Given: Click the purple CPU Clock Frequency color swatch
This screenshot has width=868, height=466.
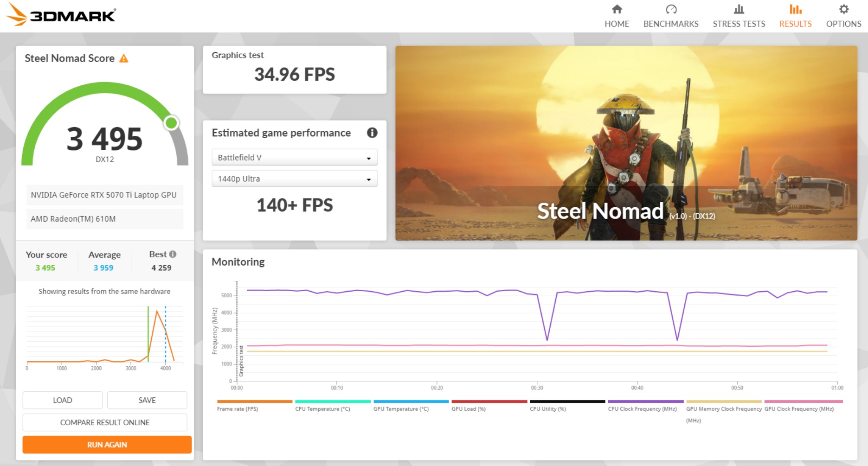Looking at the screenshot, I should pos(645,402).
